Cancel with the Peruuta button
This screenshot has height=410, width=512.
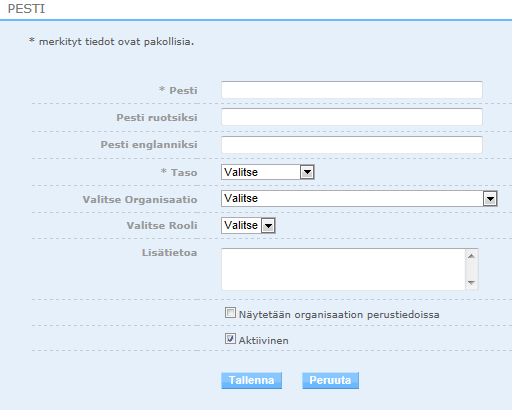[x=330, y=380]
